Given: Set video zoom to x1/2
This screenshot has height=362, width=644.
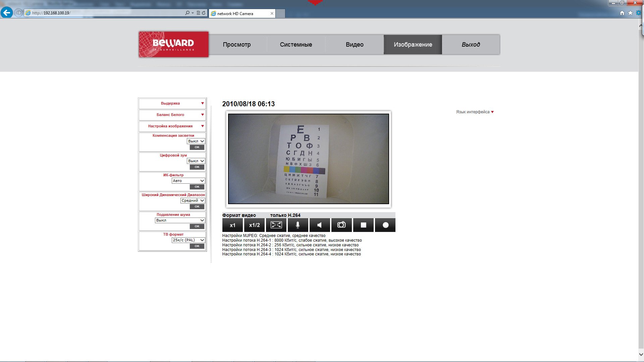Looking at the screenshot, I should [x=254, y=225].
